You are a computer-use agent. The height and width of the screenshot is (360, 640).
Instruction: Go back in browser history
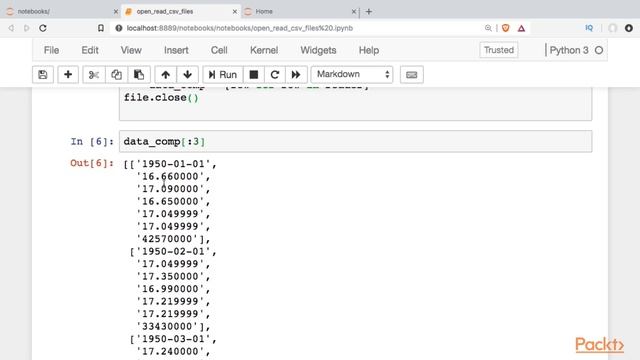[x=11, y=28]
